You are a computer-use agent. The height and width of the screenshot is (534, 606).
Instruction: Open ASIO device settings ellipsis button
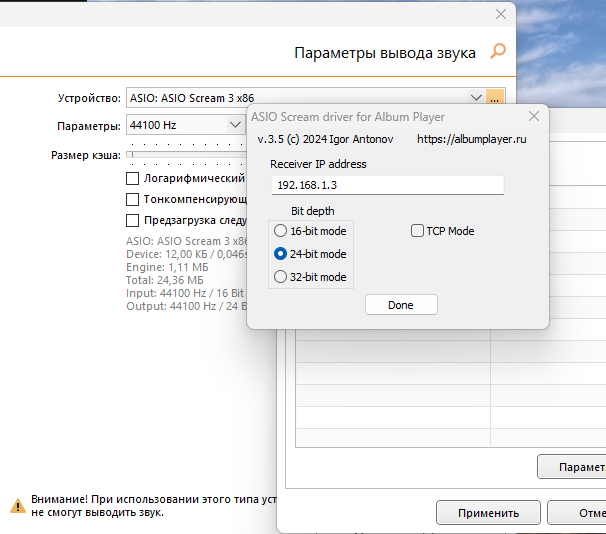(x=494, y=98)
